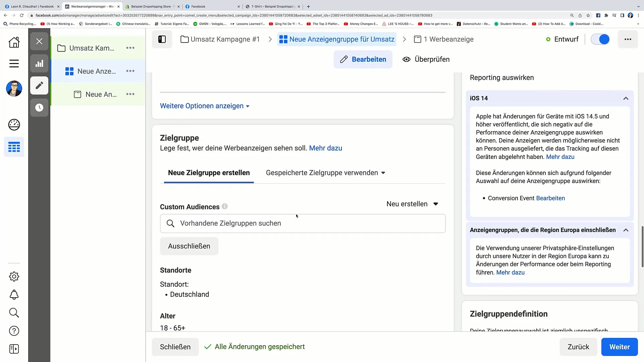Click the ad set grid icon for NeueAnze...

point(69,71)
